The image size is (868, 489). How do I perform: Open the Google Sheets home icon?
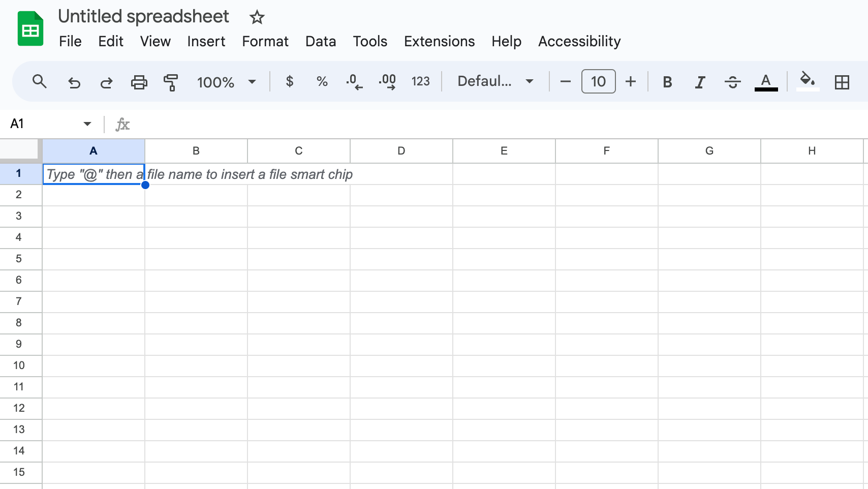[30, 28]
